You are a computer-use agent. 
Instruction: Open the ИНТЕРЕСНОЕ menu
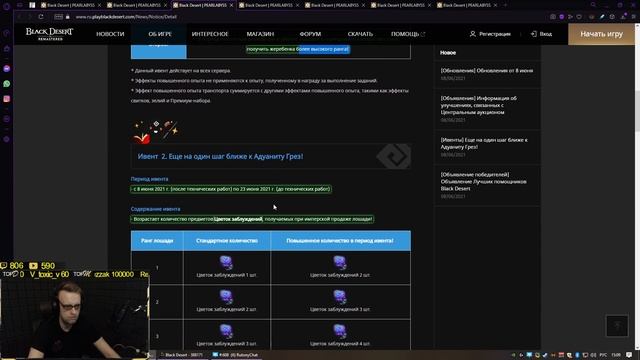point(210,34)
